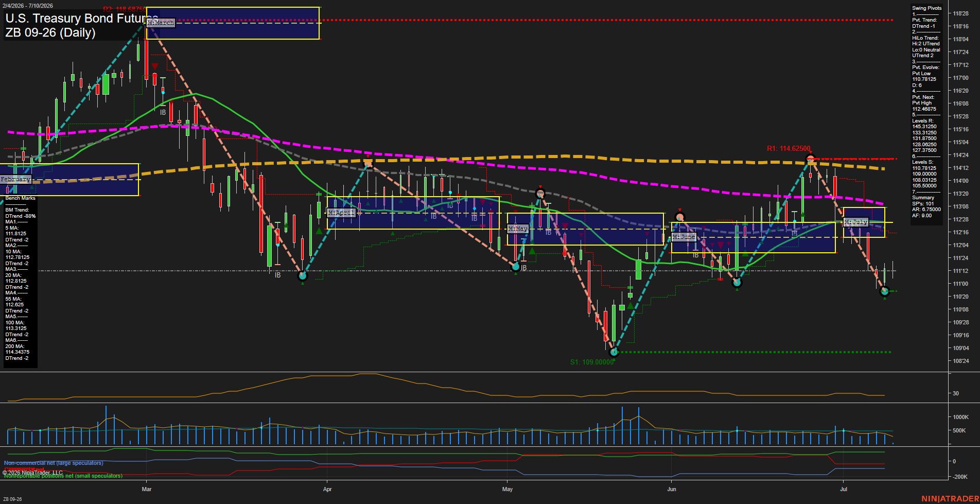Click the 118'28 price axis label
This screenshot has width=980, height=504.
[961, 14]
